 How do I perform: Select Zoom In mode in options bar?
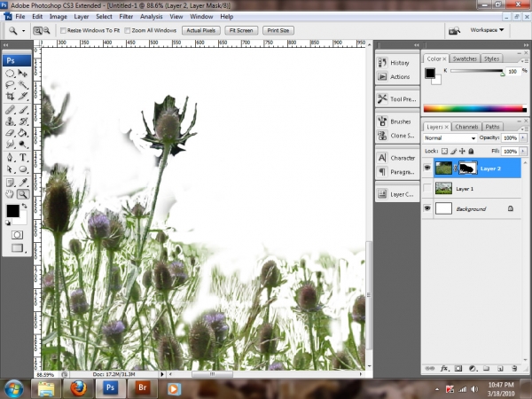37,30
